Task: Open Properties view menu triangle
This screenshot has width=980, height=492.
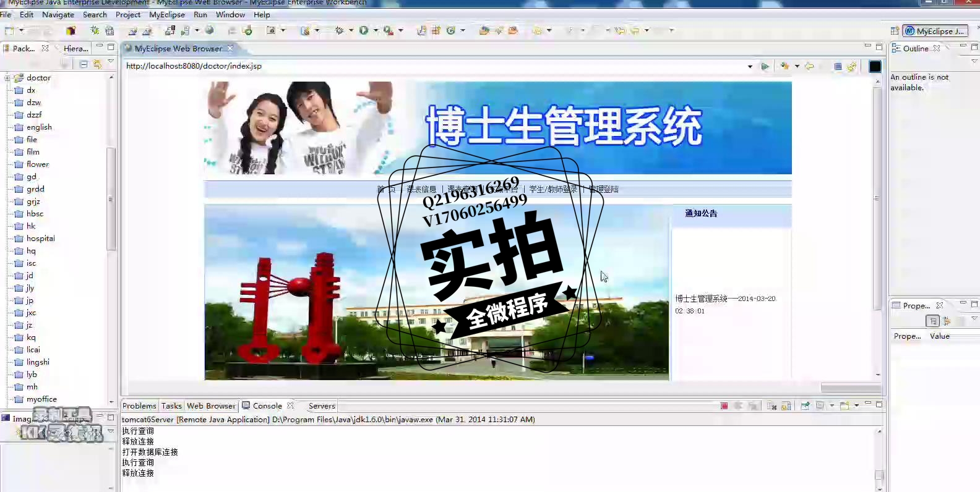Action: pyautogui.click(x=974, y=318)
